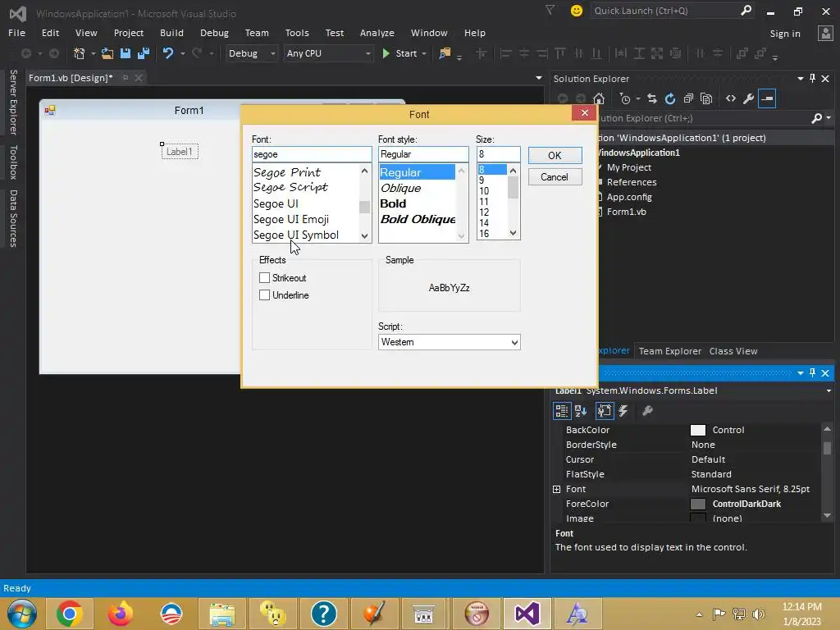
Task: Click the notifications flag filter icon
Action: tap(550, 10)
